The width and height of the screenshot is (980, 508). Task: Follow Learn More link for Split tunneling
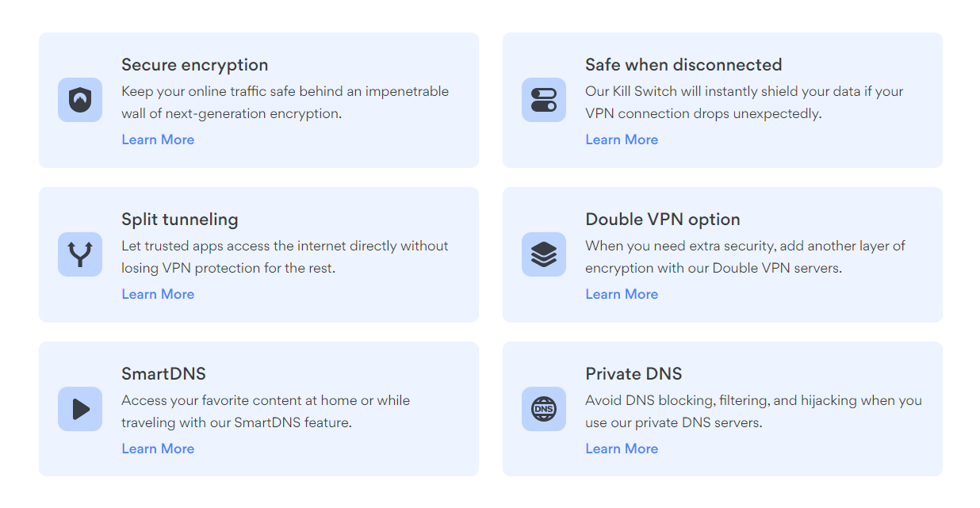158,294
